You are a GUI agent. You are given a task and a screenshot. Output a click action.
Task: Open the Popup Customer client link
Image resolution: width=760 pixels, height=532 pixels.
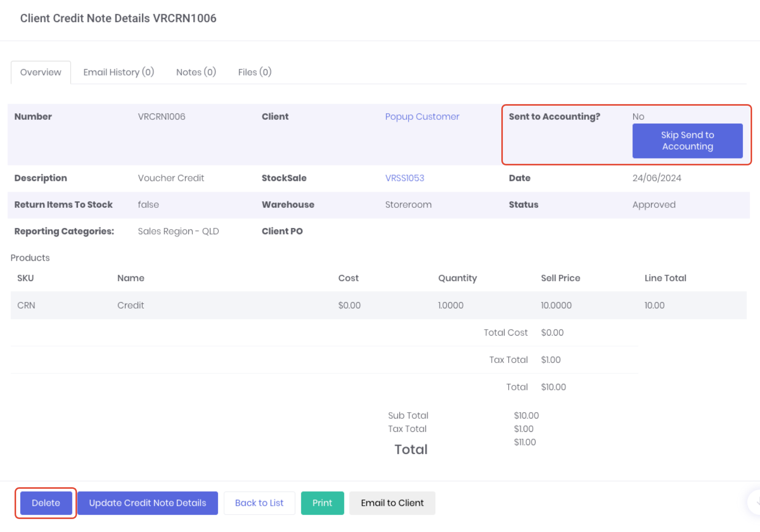click(x=422, y=117)
